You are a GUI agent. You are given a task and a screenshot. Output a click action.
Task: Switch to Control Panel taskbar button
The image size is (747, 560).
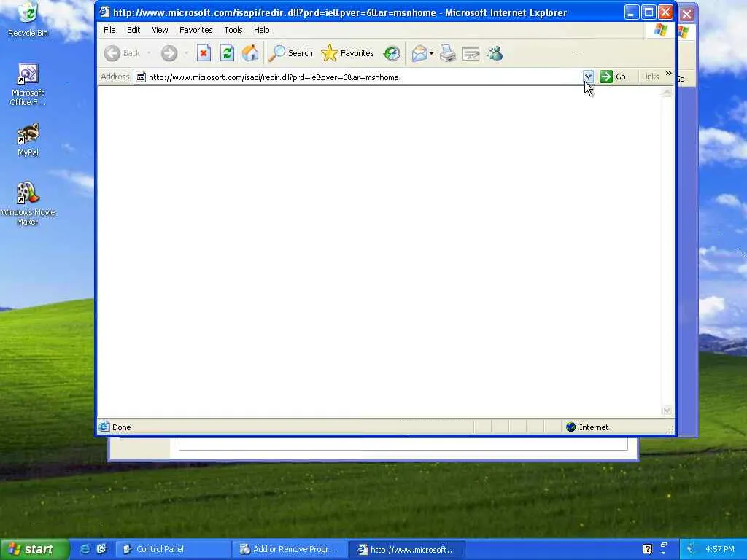pos(174,549)
